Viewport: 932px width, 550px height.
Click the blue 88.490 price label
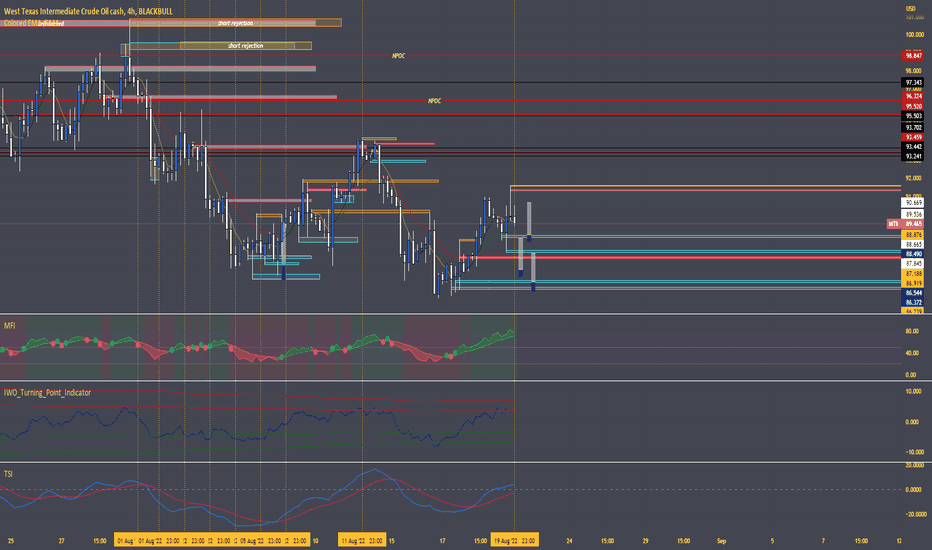coord(913,254)
